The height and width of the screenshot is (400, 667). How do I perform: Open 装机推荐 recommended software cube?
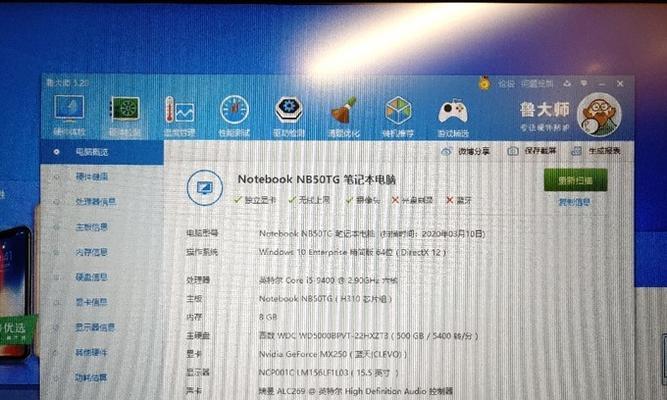(398, 115)
